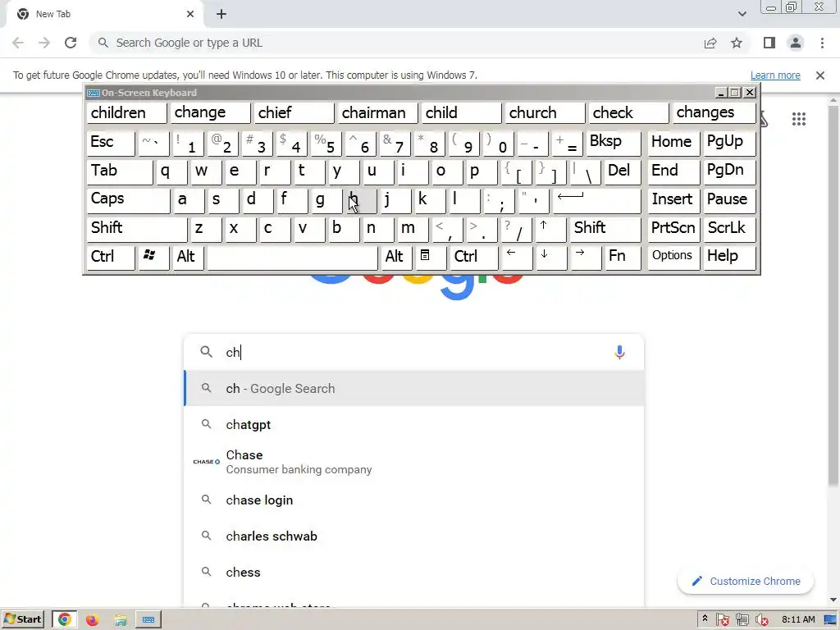Click the Enter key on on-screen keyboard
The height and width of the screenshot is (630, 840).
coord(596,200)
